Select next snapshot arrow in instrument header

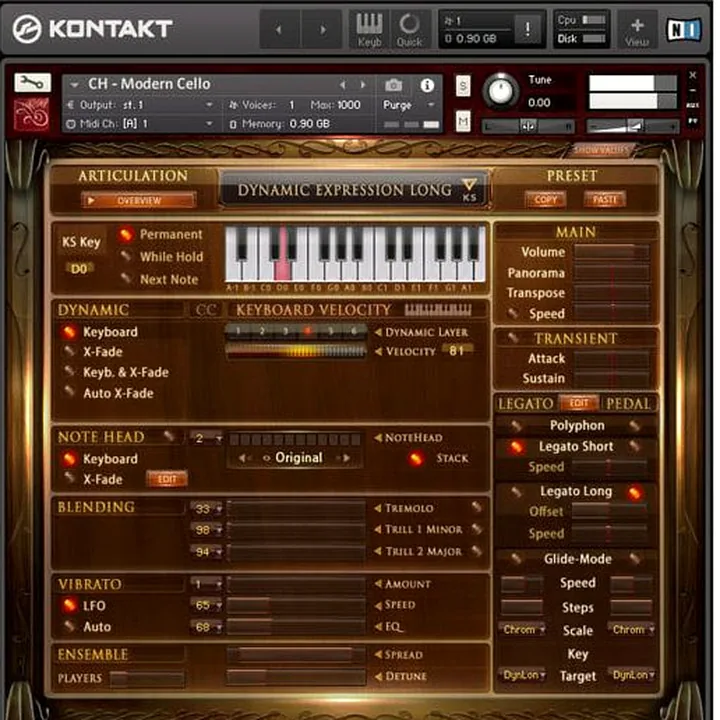pyautogui.click(x=363, y=85)
